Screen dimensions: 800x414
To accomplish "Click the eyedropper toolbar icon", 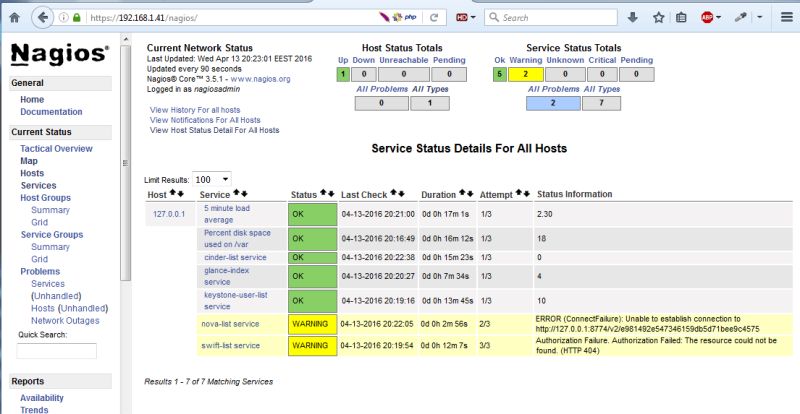I will pos(740,17).
